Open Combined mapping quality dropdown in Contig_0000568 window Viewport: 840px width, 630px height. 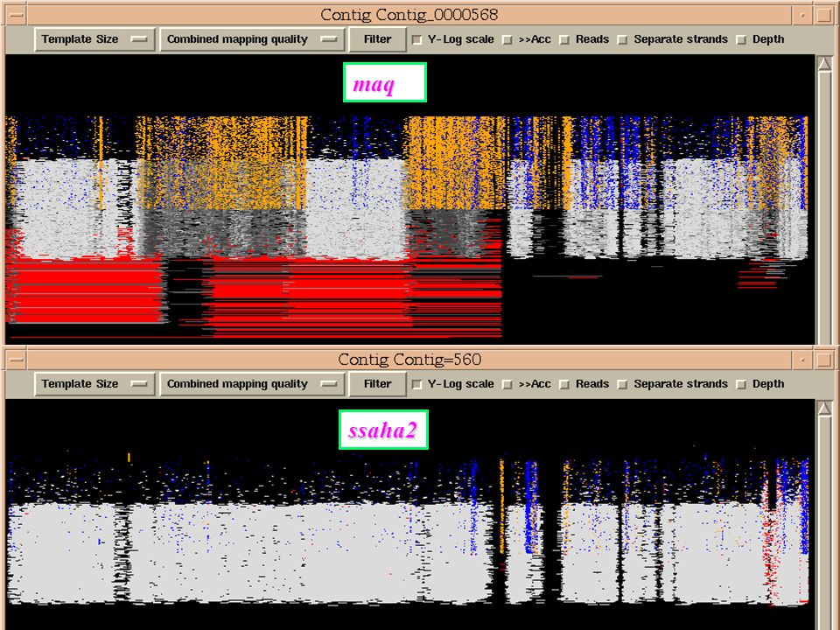pyautogui.click(x=252, y=39)
